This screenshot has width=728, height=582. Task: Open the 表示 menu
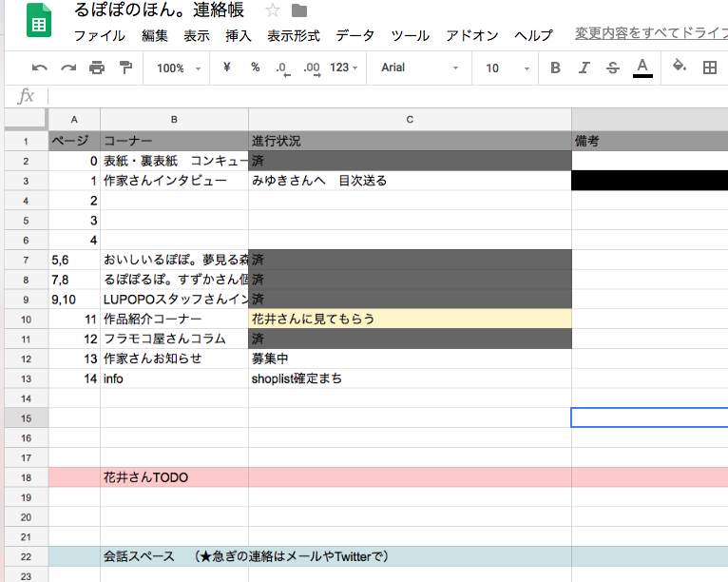tap(197, 35)
